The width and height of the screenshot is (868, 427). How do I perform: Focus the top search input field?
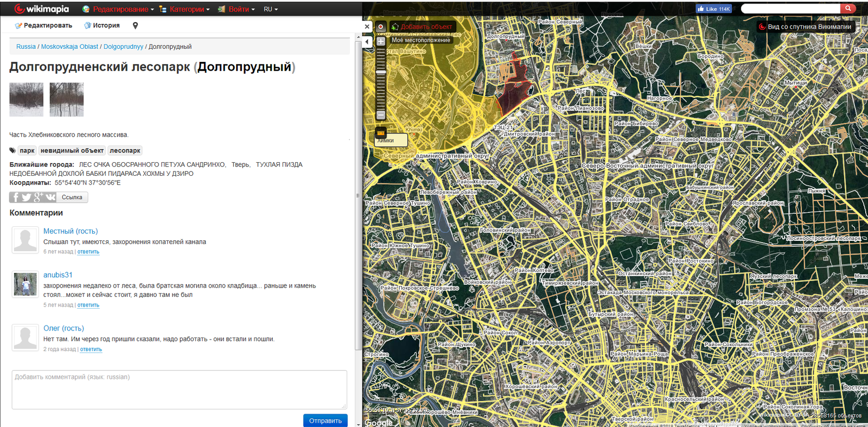point(790,9)
